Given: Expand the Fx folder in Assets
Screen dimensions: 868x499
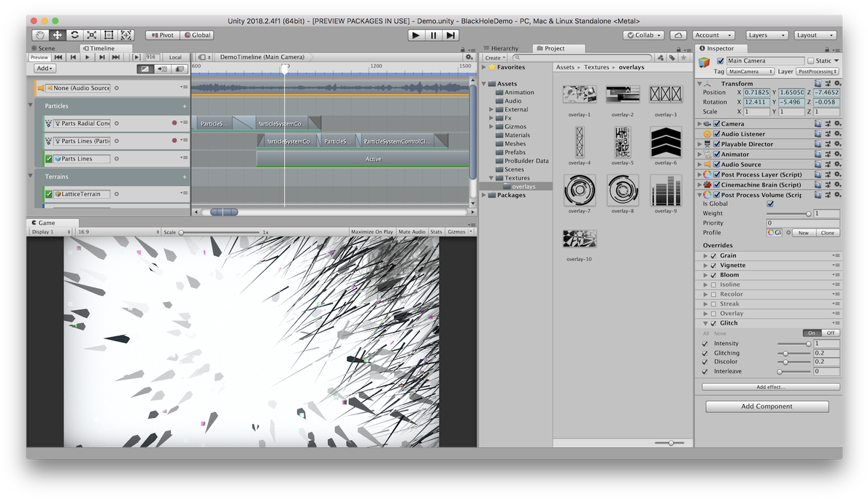Looking at the screenshot, I should coord(491,117).
